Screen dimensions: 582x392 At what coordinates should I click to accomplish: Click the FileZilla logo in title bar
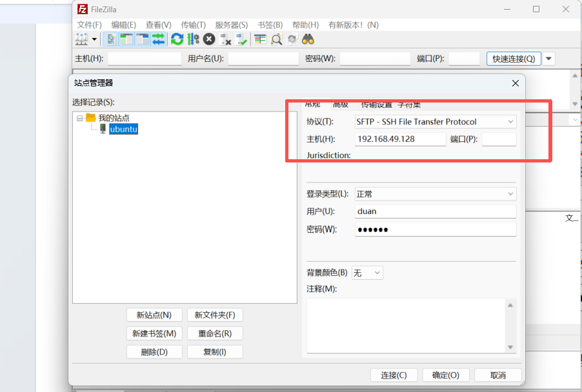83,9
